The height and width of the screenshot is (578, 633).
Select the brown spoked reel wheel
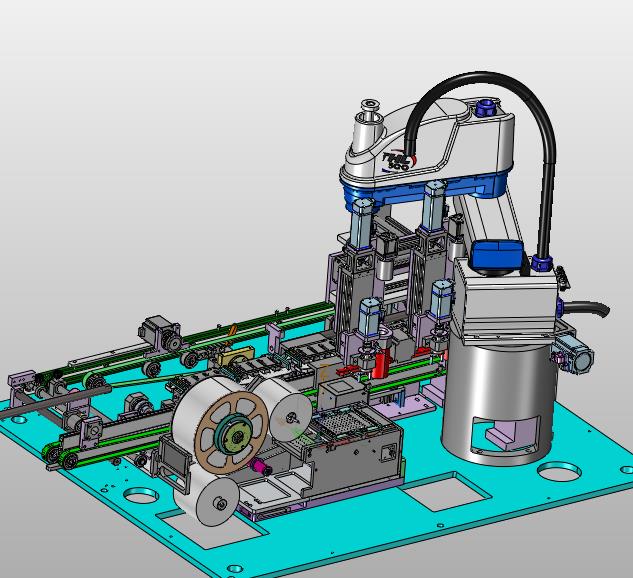(x=231, y=433)
